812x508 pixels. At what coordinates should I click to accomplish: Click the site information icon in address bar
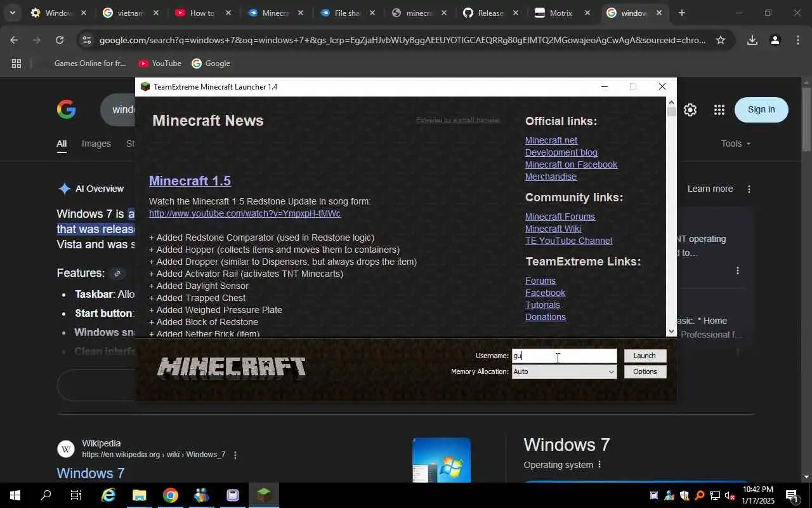[87, 40]
